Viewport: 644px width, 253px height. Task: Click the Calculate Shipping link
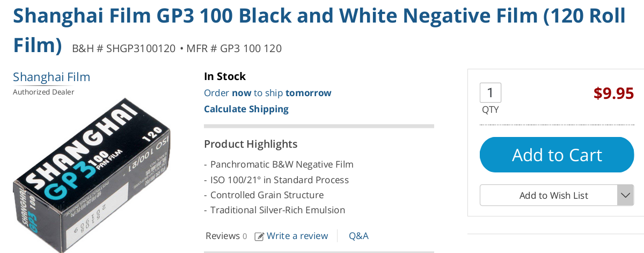coord(246,109)
